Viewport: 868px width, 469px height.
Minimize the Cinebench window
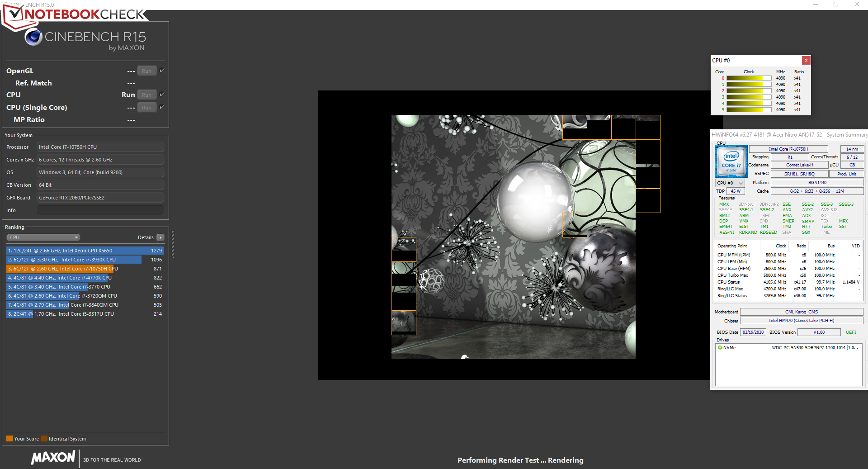pos(816,5)
